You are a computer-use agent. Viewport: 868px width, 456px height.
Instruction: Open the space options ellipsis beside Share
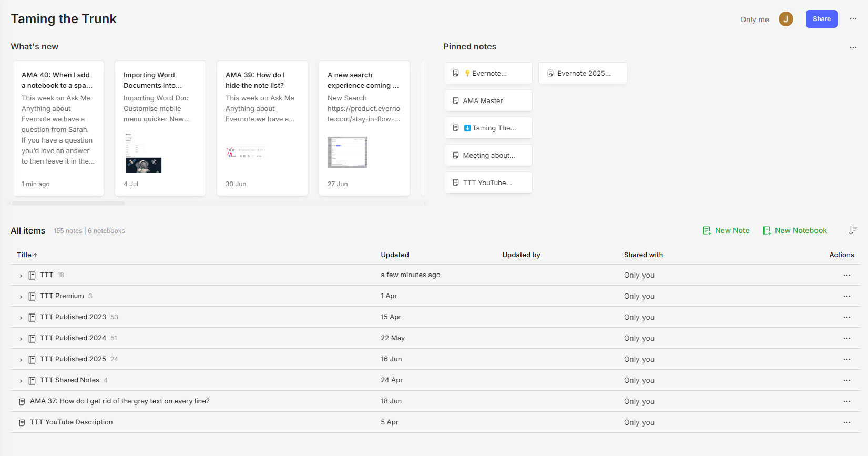(x=853, y=19)
